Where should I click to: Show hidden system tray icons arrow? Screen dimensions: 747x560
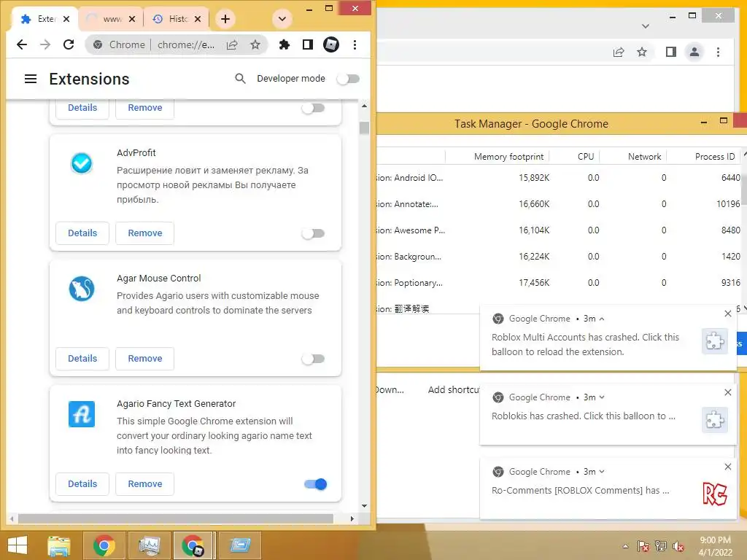(x=625, y=547)
